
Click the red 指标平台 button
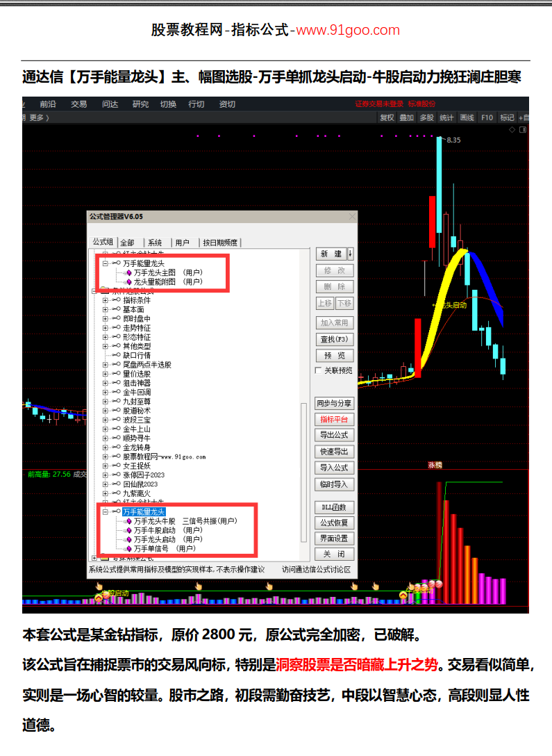pos(335,420)
